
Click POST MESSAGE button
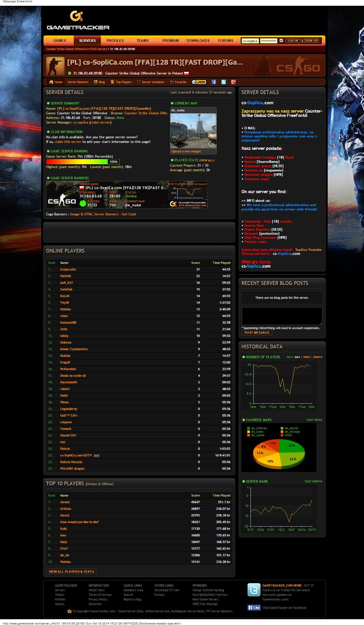[x=257, y=333]
